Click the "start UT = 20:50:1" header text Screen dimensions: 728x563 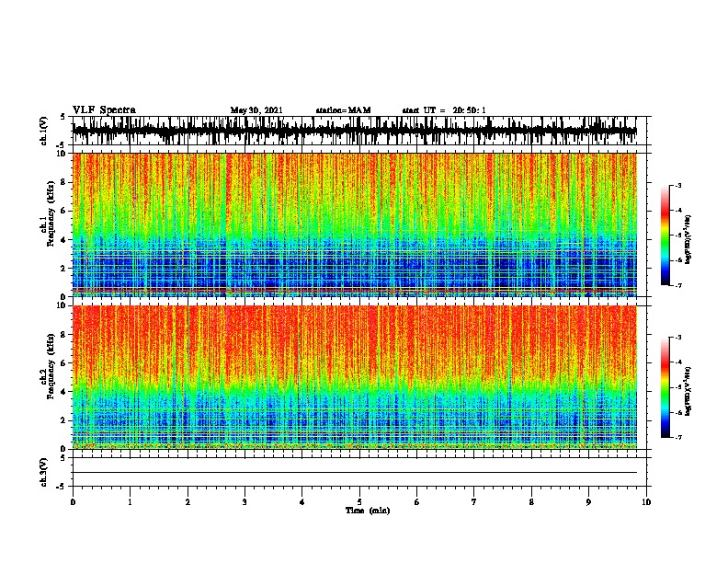click(444, 110)
